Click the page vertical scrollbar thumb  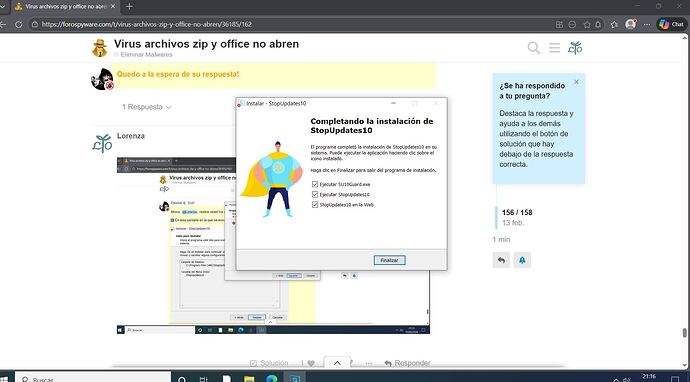pos(685,333)
